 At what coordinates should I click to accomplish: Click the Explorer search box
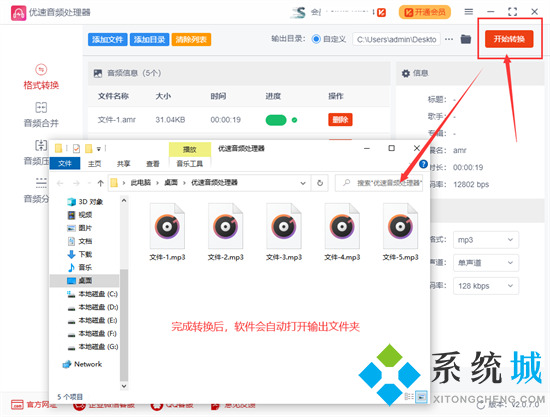point(379,183)
